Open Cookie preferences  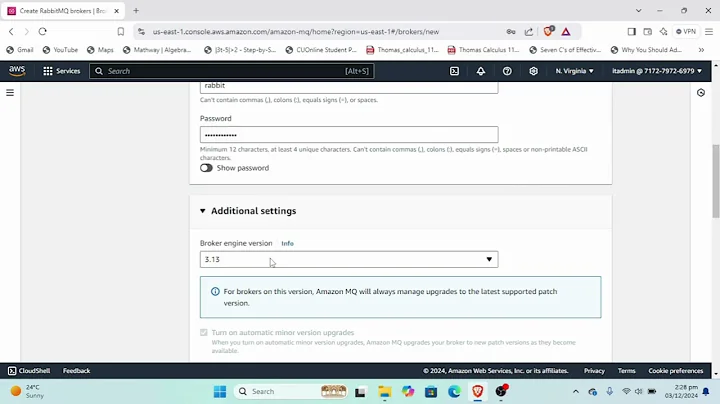(675, 371)
